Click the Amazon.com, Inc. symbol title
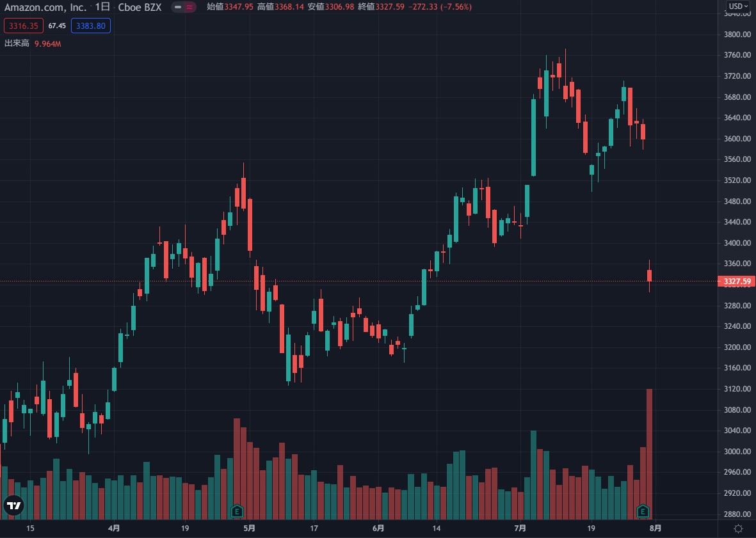Viewport: 756px width, 538px height. pos(46,7)
